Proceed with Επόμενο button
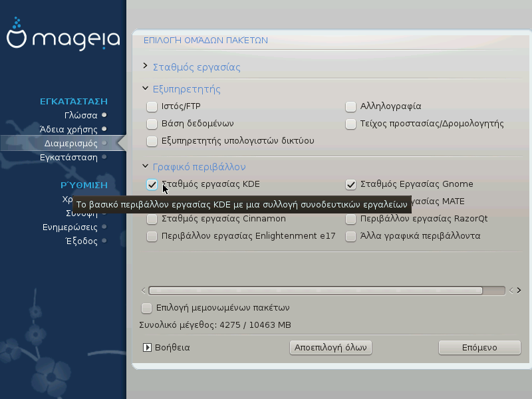This screenshot has height=399, width=532. click(479, 348)
